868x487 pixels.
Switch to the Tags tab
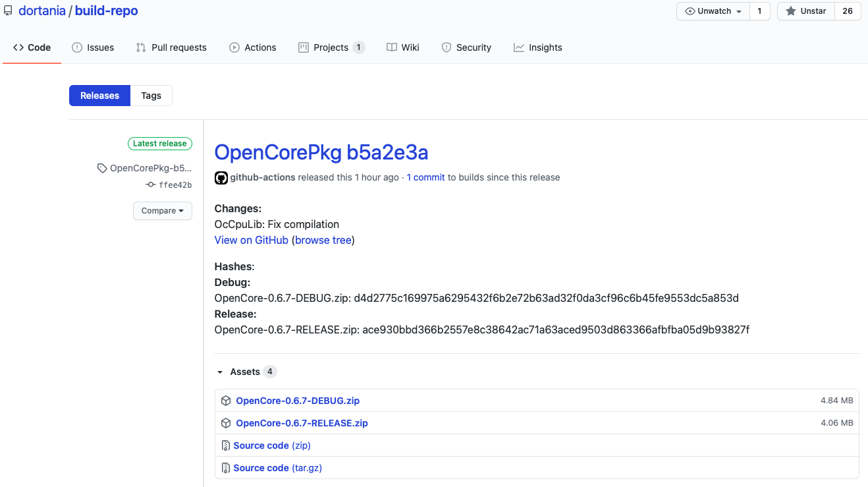[x=151, y=96]
